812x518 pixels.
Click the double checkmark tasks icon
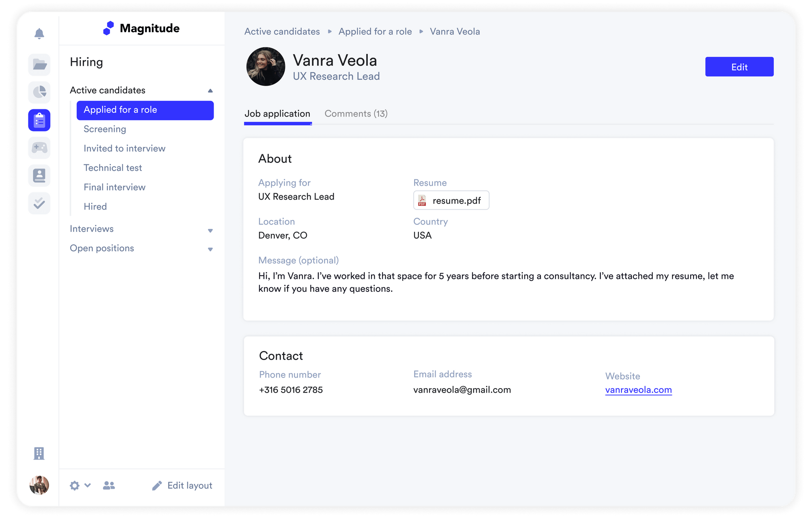(x=39, y=203)
